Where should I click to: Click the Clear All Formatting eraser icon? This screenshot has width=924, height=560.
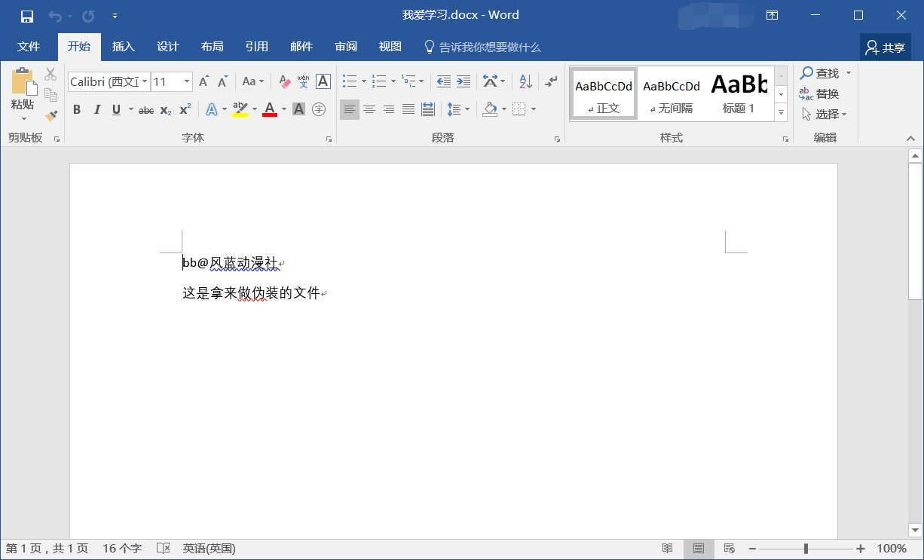(x=284, y=81)
